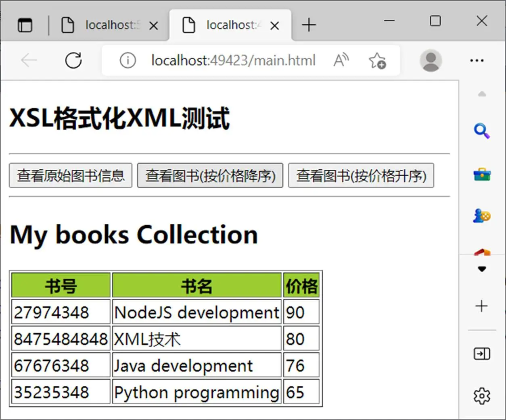Screen dimensions: 506x420
Task: Select NodeJS development cell
Action: [197, 312]
